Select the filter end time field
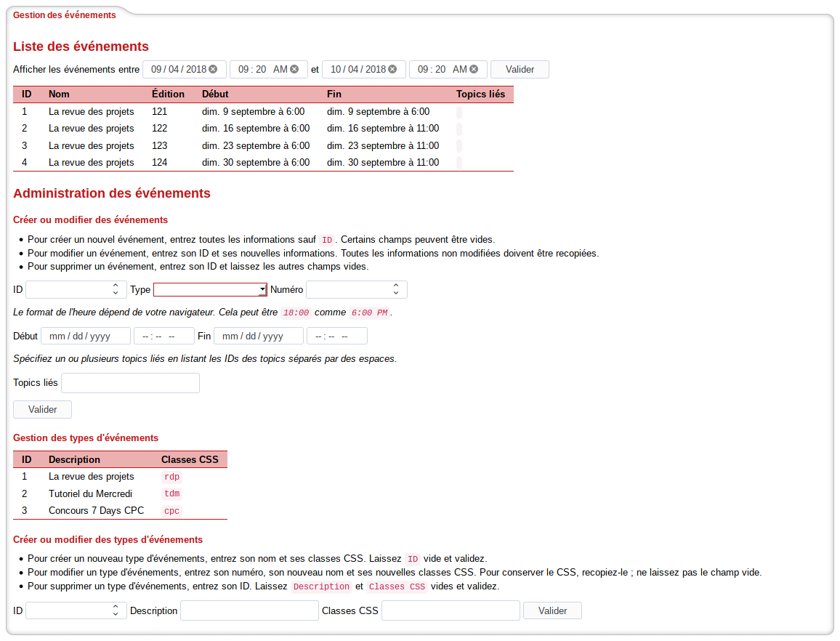The height and width of the screenshot is (641, 840). pyautogui.click(x=448, y=69)
